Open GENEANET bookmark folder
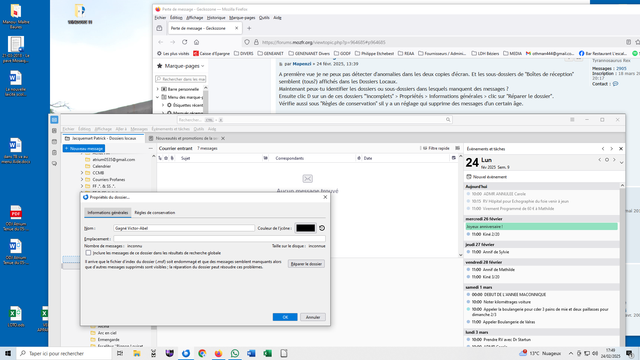The height and width of the screenshot is (360, 640). (270, 53)
